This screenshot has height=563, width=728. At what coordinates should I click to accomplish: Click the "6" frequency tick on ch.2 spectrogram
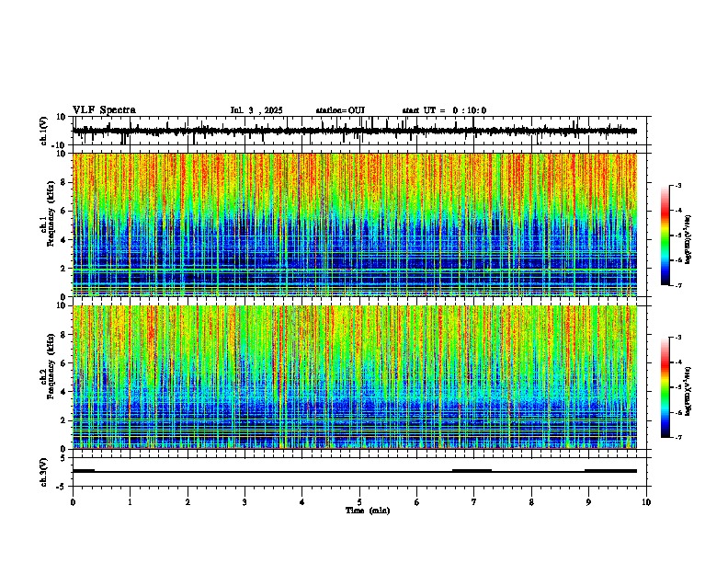64,363
